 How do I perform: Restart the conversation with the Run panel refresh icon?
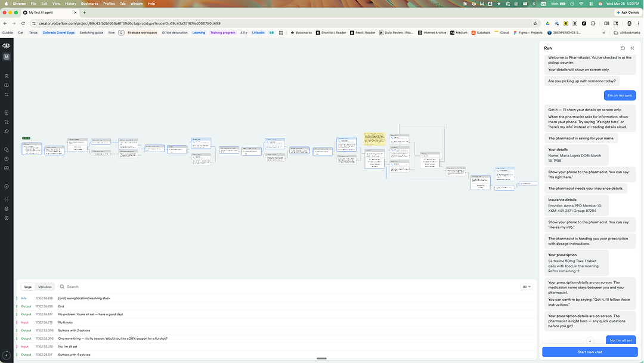623,48
